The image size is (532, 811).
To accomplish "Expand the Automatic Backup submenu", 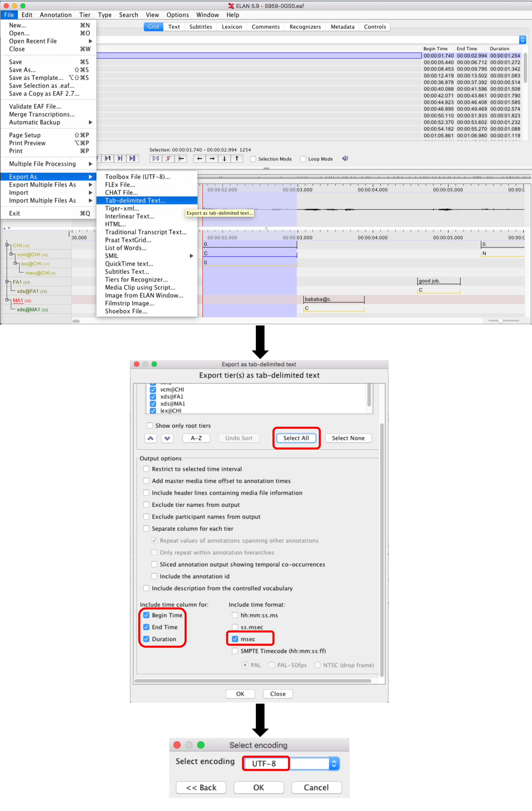I will 90,122.
